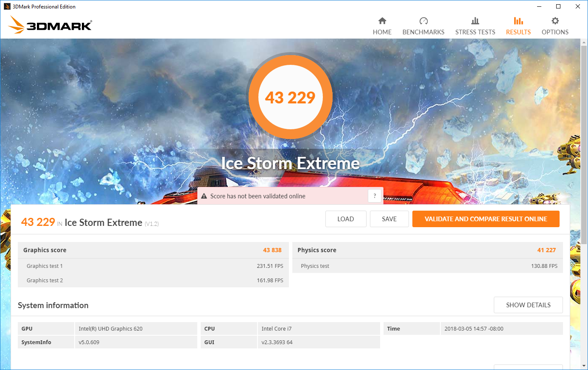Screen dimensions: 588x370
Task: Open the STRESS TESTS tab label
Action: (x=475, y=32)
